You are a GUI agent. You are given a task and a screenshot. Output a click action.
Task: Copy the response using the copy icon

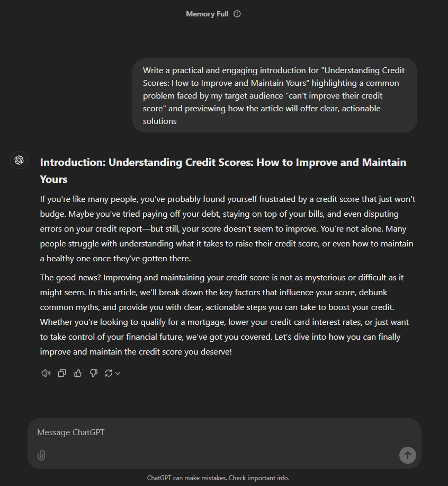tap(62, 373)
